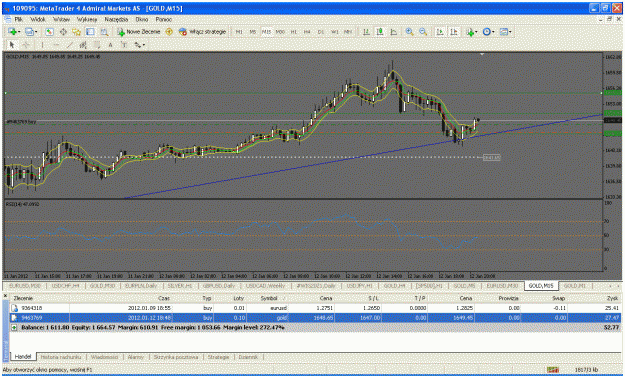625x376 pixels.
Task: Select the cursor arrow tool
Action: click(12, 45)
